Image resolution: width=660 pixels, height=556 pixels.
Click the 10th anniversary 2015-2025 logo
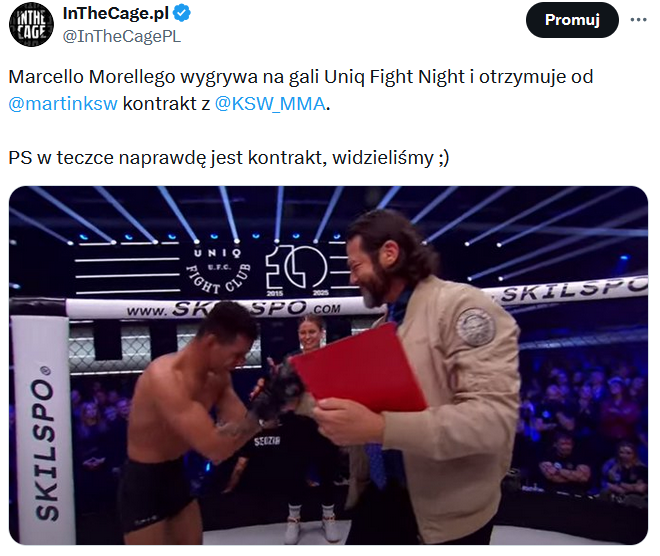click(x=297, y=271)
